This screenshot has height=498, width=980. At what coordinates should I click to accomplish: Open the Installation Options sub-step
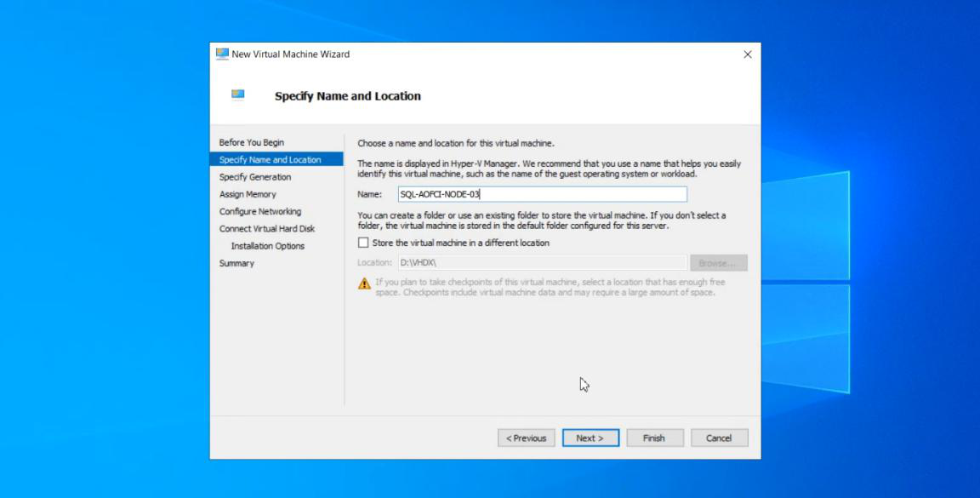(x=267, y=246)
